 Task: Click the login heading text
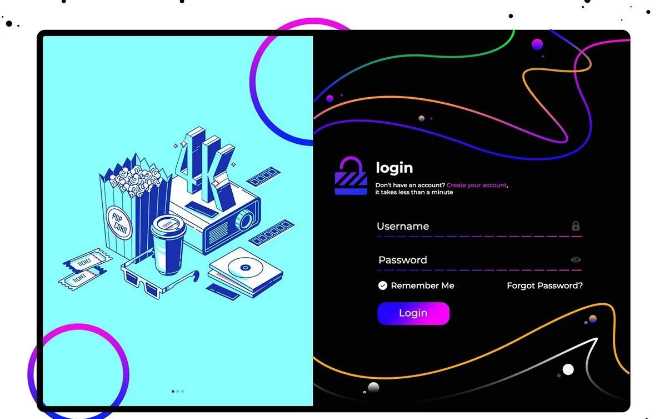[394, 168]
